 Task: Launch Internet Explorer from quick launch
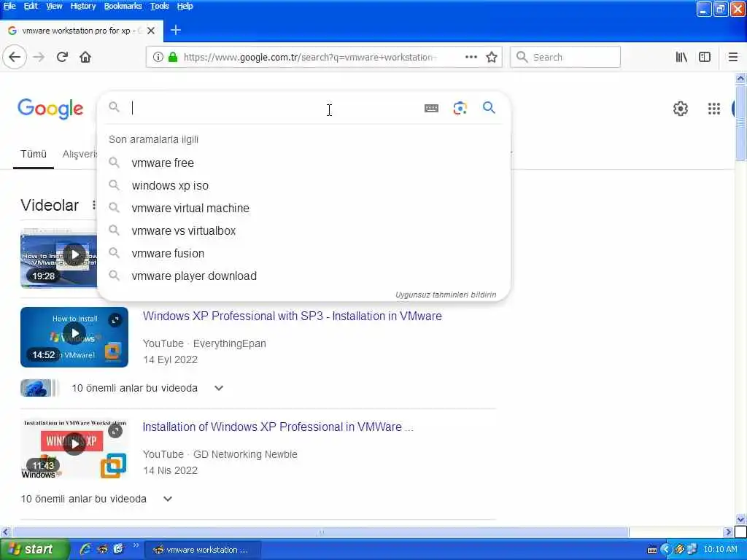[86, 550]
